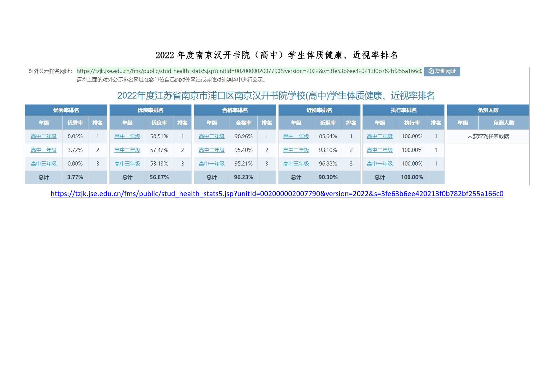This screenshot has height=392, width=554.
Task: Click the 90.30% total myopia rate
Action: (x=328, y=177)
